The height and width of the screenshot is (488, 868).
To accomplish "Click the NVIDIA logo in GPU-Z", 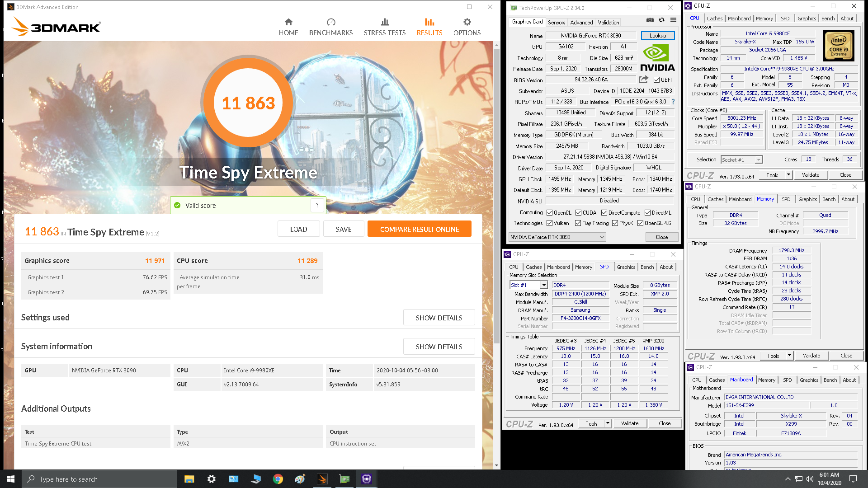I will click(x=657, y=58).
